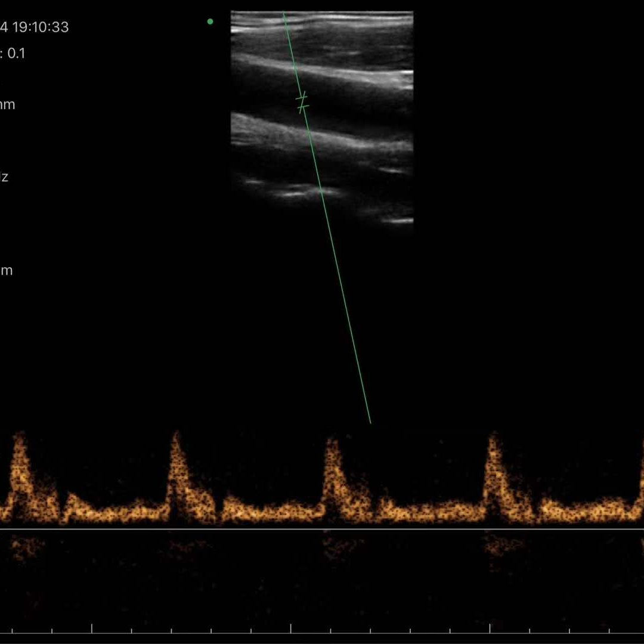Click the green status dot beside the ultrasound image
This screenshot has width=644, height=644.
210,21
